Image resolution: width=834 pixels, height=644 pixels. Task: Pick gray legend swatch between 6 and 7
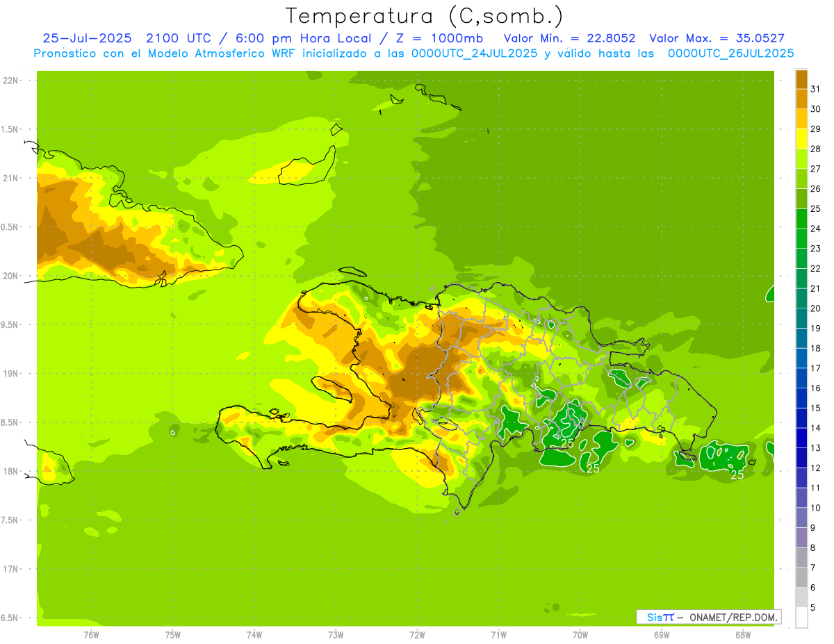click(x=802, y=577)
